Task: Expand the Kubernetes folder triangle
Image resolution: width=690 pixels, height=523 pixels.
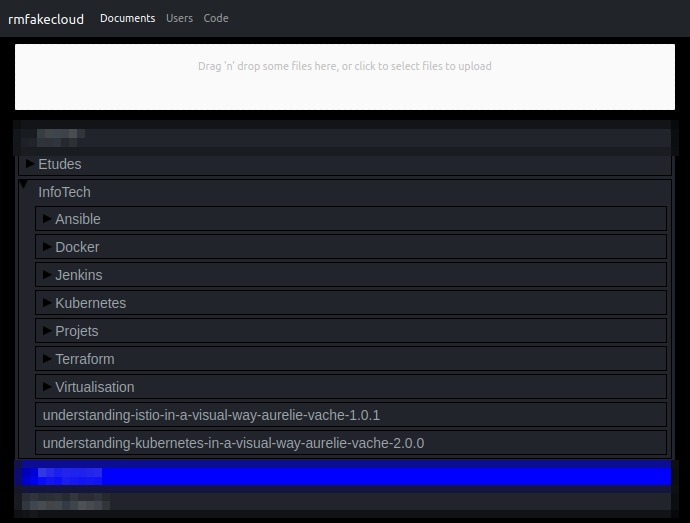Action: pyautogui.click(x=47, y=302)
